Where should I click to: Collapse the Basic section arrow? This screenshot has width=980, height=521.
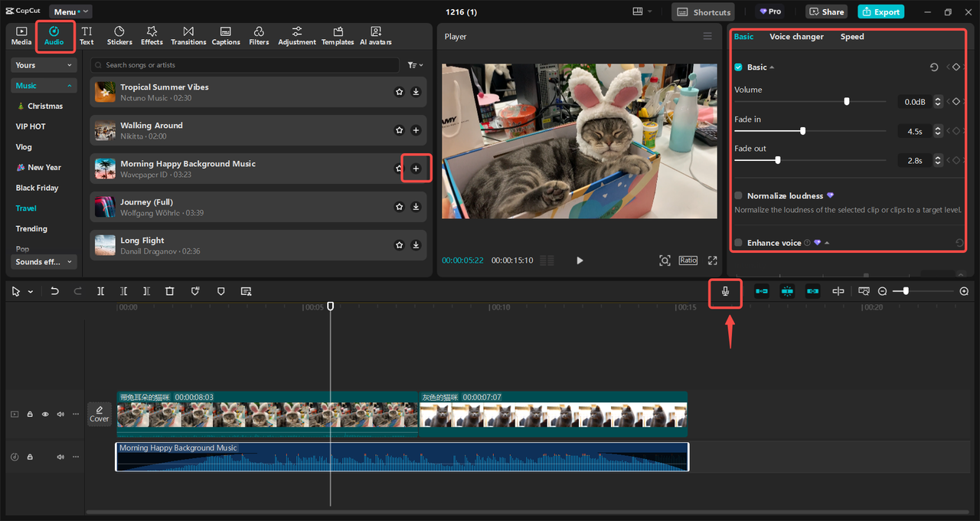pos(772,67)
